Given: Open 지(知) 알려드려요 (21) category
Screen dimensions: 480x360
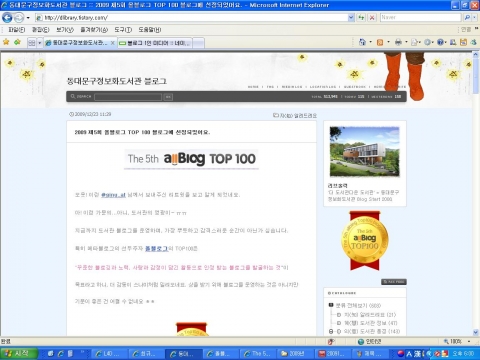Looking at the screenshot, I should 370,315.
